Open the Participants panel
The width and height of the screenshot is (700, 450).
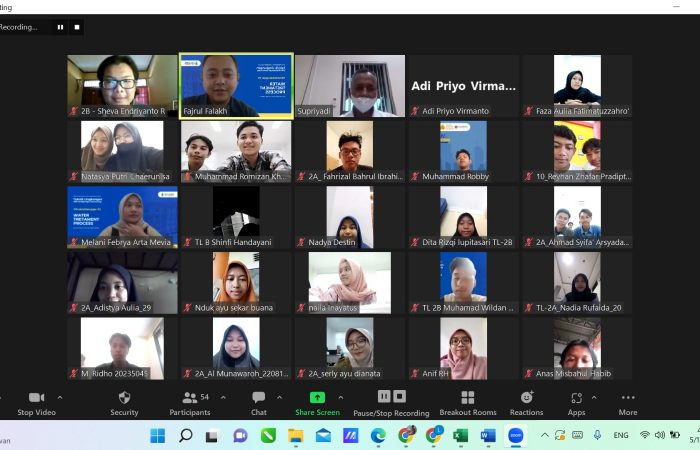click(x=188, y=398)
